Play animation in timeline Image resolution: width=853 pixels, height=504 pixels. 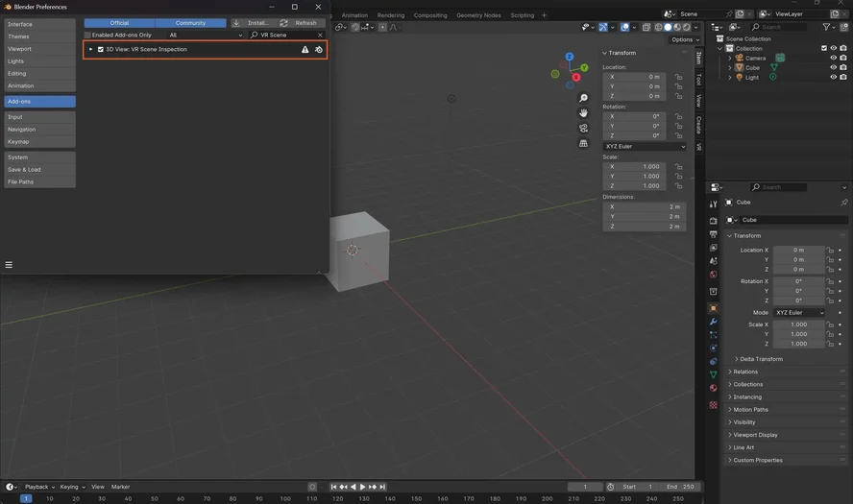pyautogui.click(x=363, y=487)
